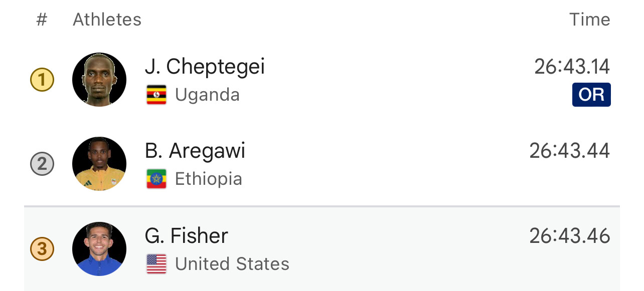Click the bronze medal rank 3 icon
The width and height of the screenshot is (644, 291).
click(42, 249)
